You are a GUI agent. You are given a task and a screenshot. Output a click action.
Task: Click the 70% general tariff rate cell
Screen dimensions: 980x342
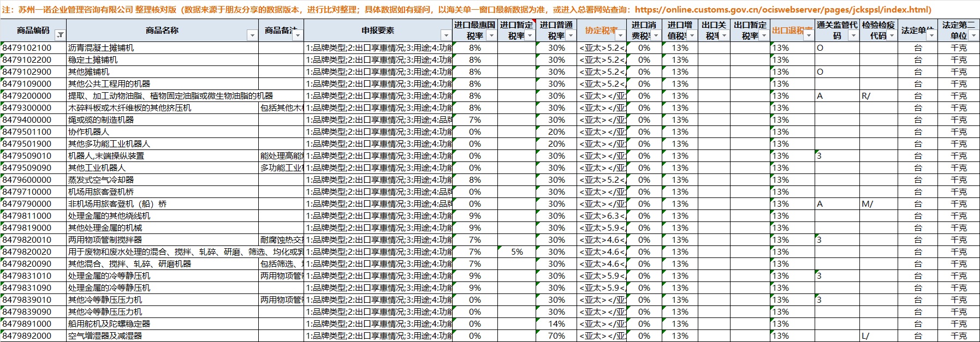pos(556,336)
